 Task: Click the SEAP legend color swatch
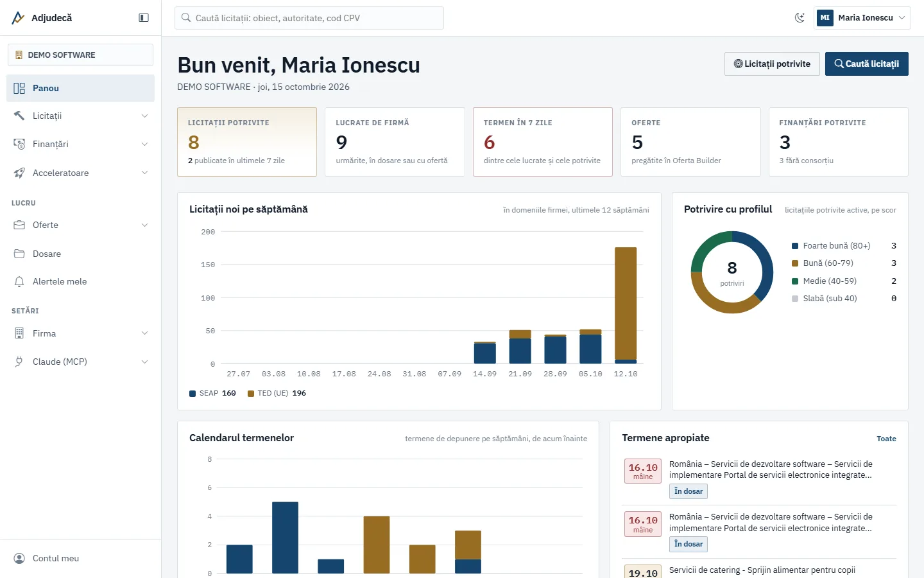click(193, 394)
